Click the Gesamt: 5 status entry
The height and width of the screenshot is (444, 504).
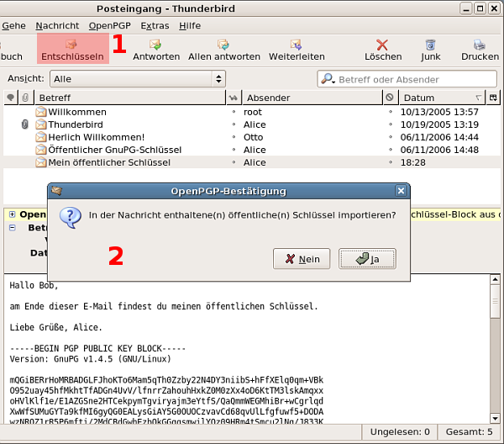pos(469,431)
